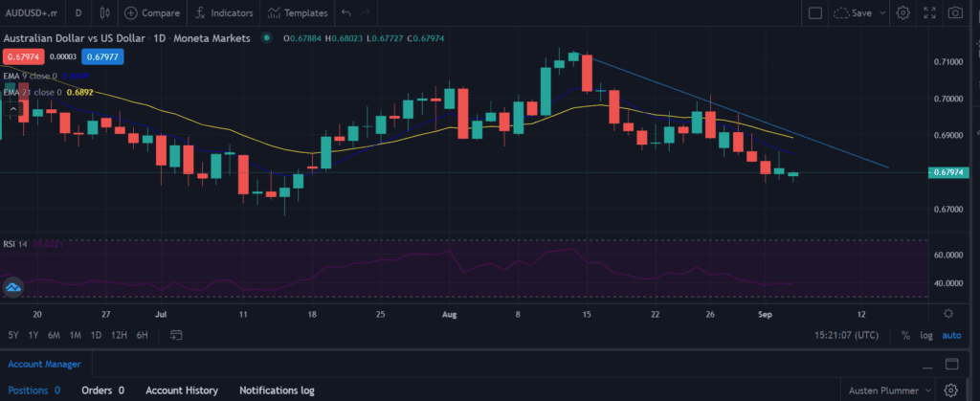Viewport: 980px width, 401px height.
Task: Open the chart layout selector square icon
Action: coord(815,12)
